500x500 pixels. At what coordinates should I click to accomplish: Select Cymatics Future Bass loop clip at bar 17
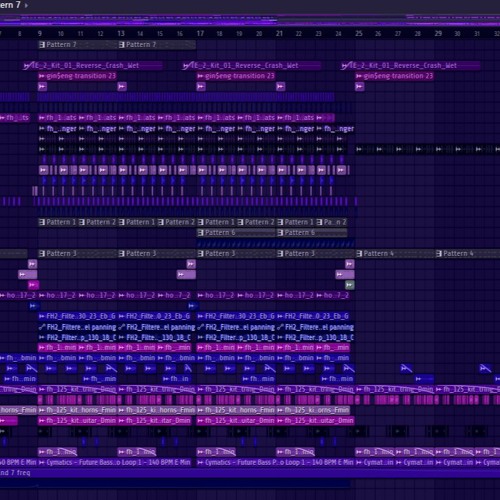point(275,462)
